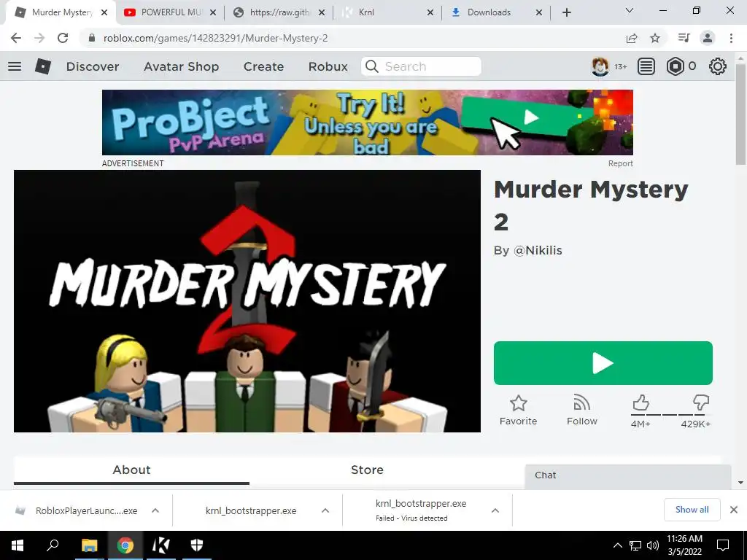Image resolution: width=747 pixels, height=560 pixels.
Task: Select the About tab
Action: [131, 470]
